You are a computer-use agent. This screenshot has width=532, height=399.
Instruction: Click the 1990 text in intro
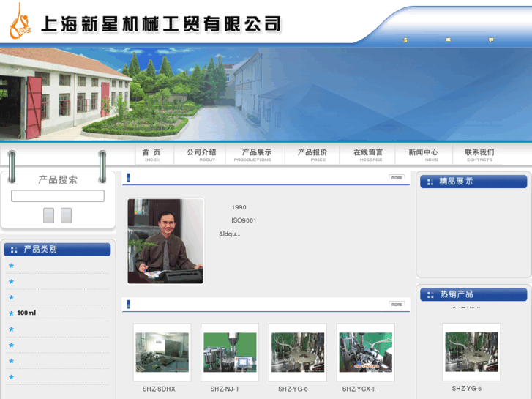[239, 207]
